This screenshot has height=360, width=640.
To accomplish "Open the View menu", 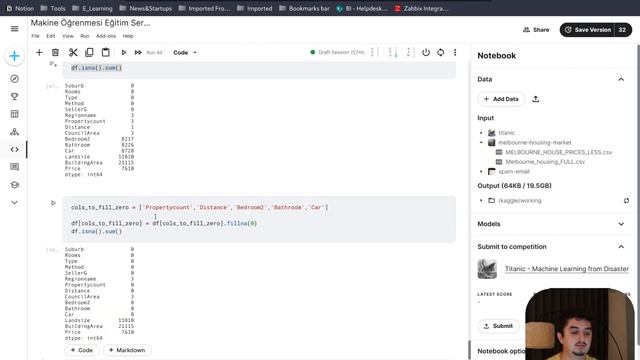I will (68, 36).
